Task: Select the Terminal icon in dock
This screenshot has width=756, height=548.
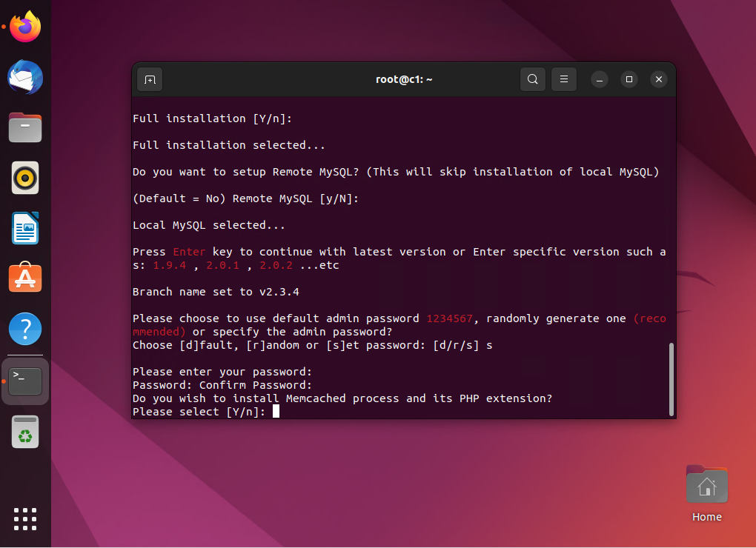Action: click(x=25, y=381)
